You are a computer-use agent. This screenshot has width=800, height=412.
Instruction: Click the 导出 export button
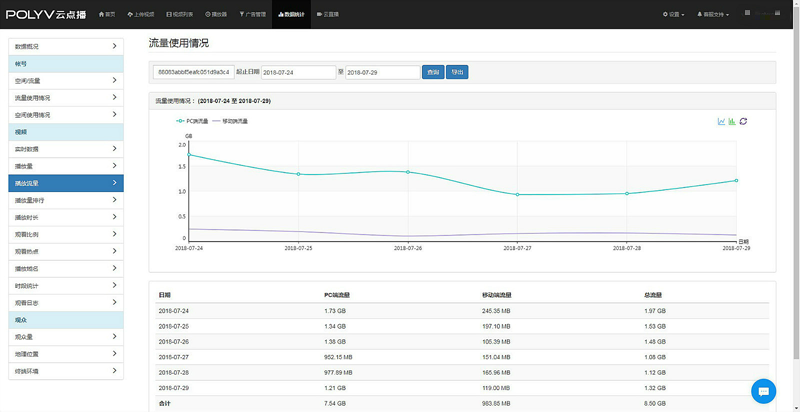tap(457, 72)
